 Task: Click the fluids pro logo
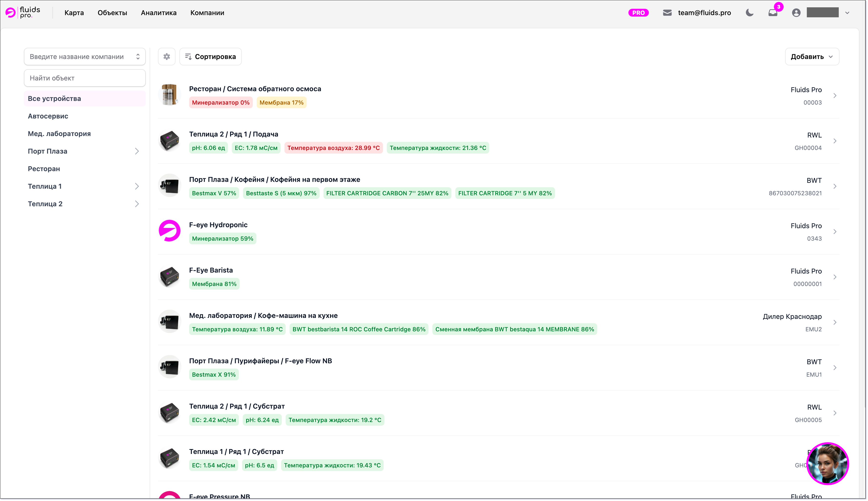click(x=23, y=12)
